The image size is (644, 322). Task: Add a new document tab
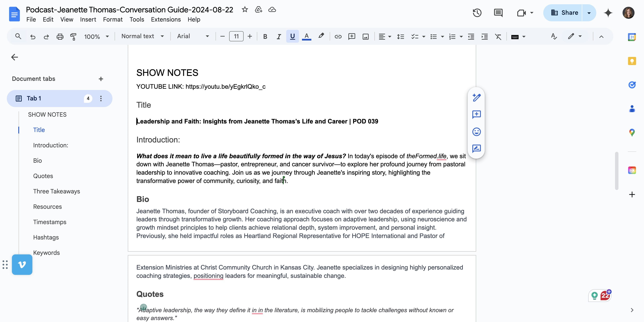coord(101,79)
